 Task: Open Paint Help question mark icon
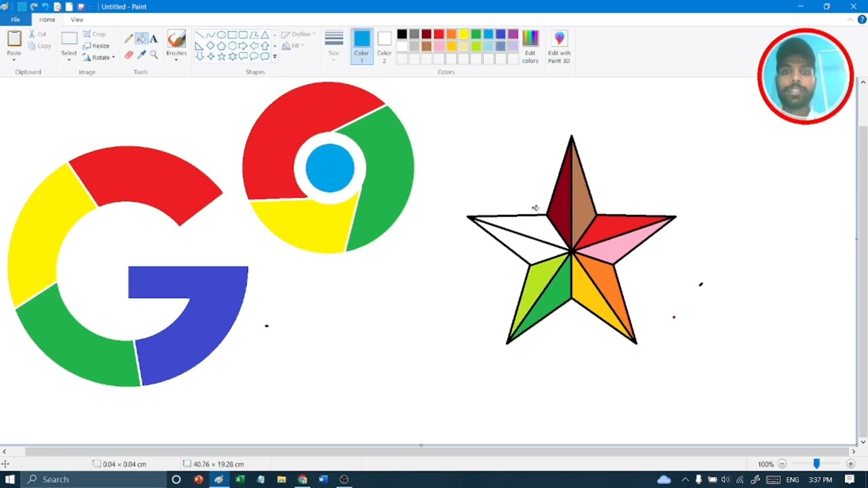coord(862,20)
